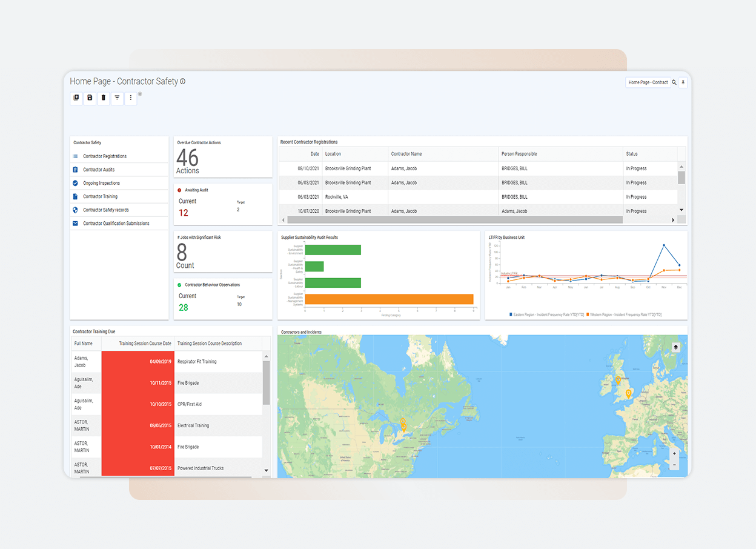Zoom in on the map with the plus control
Screen dimensions: 756x549
(x=674, y=453)
